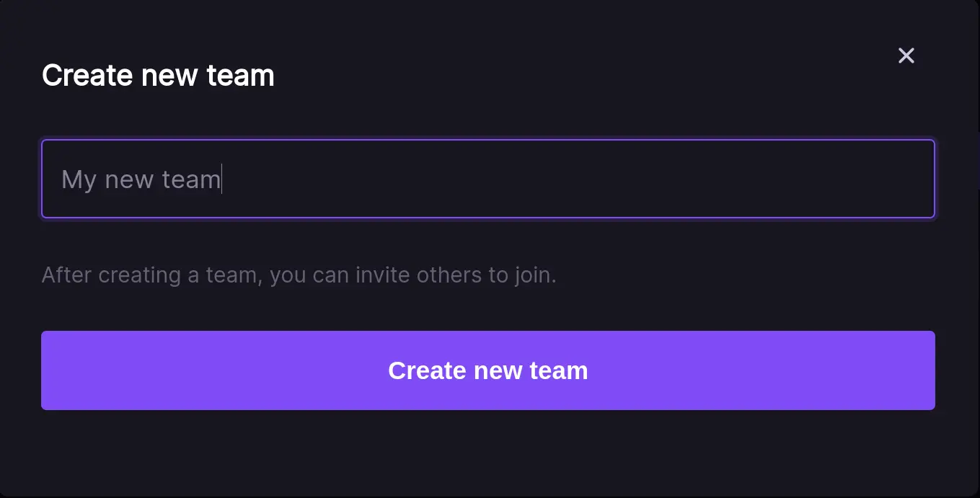The height and width of the screenshot is (498, 980).
Task: Click the close cross beside the heading
Action: pyautogui.click(x=906, y=55)
